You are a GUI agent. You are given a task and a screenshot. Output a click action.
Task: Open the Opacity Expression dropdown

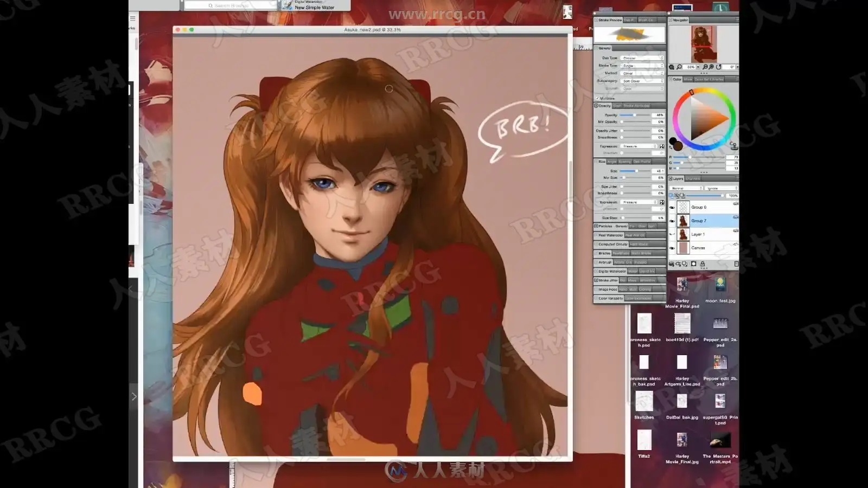[639, 146]
